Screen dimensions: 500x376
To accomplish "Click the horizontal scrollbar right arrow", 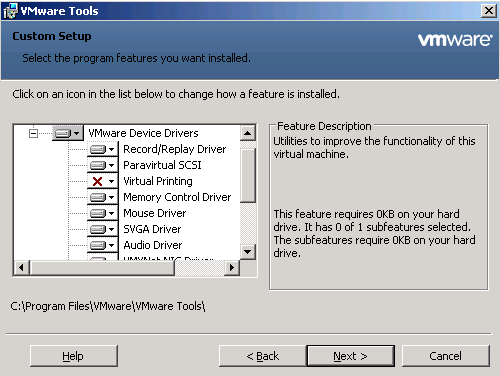I will point(232,267).
